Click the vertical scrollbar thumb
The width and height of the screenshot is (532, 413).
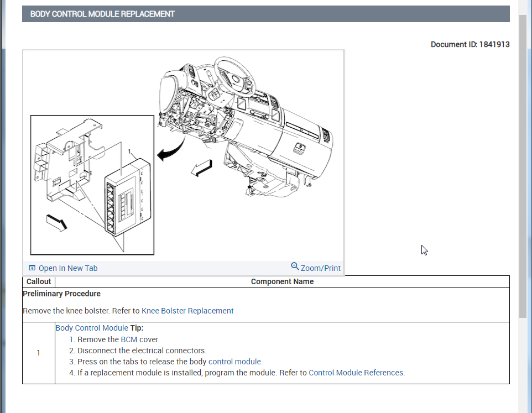pos(523,166)
